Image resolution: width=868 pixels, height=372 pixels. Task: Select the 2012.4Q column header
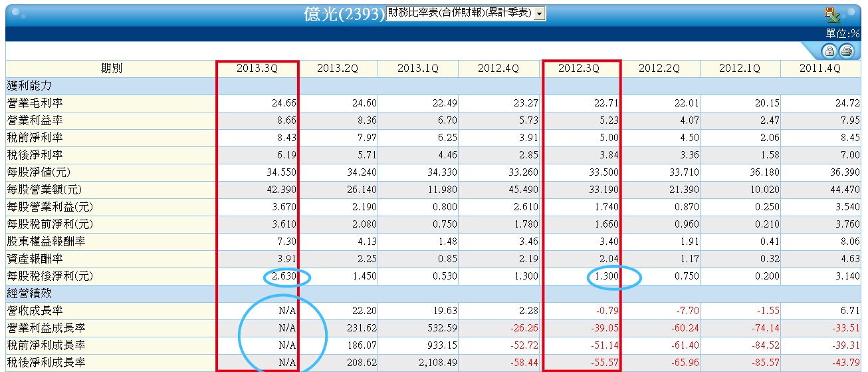tap(498, 69)
